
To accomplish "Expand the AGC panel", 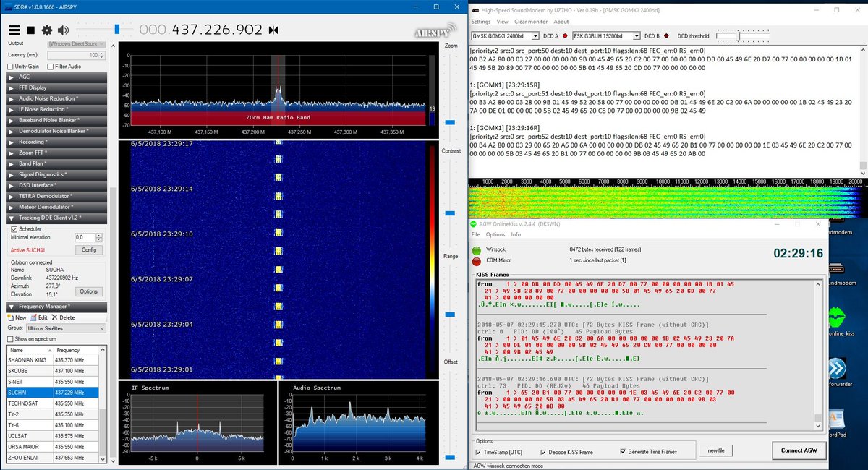I will coord(56,77).
